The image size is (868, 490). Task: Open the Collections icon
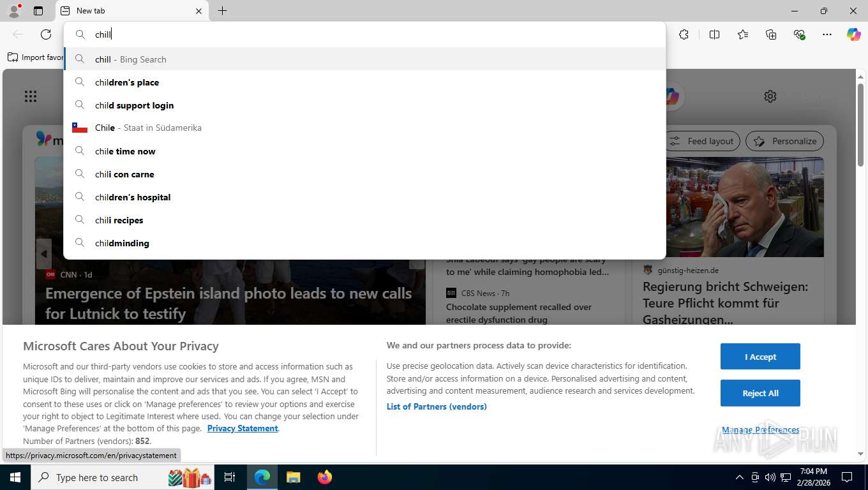coord(771,34)
